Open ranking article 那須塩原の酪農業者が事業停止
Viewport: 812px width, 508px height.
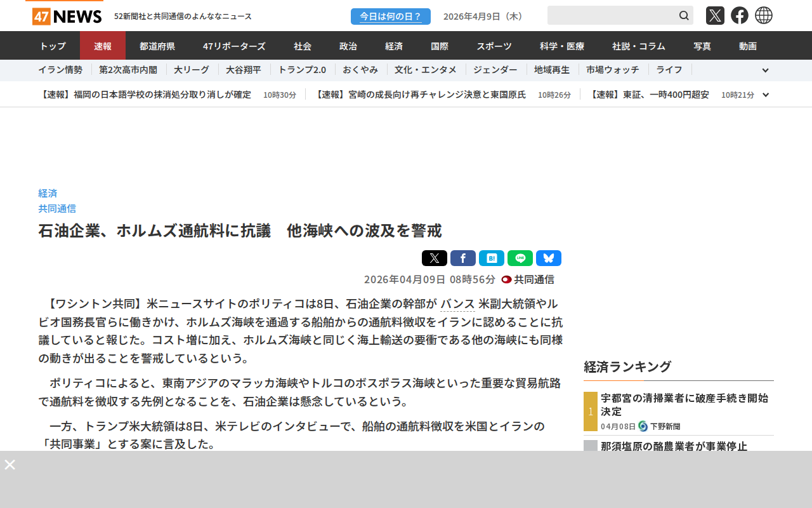tap(674, 446)
